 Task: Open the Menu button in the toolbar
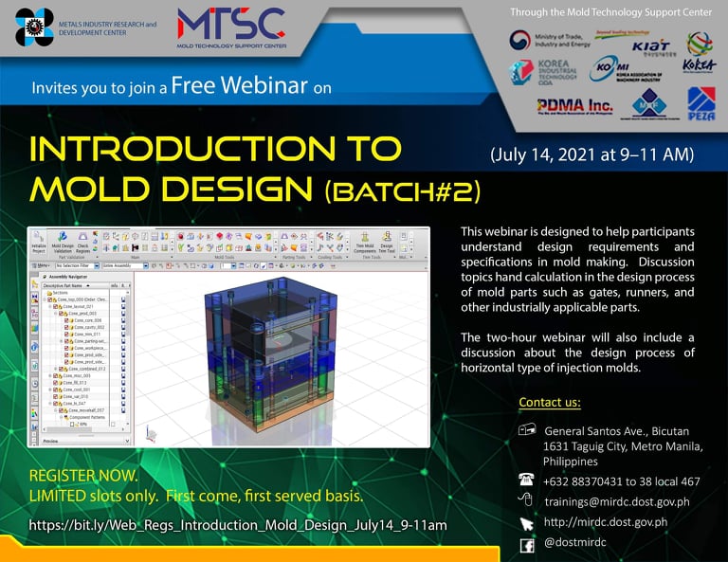coord(41,265)
